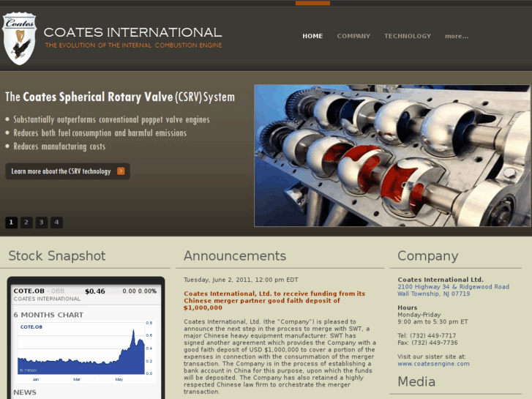532x399 pixels.
Task: Click the COTE.OB ticker symbol
Action: tap(29, 291)
